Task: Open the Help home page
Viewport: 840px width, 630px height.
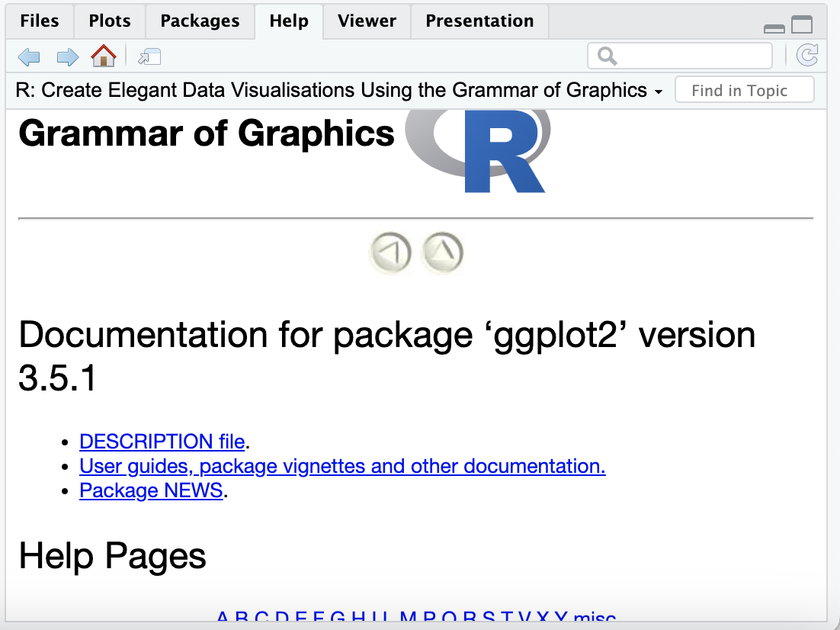Action: (x=104, y=56)
